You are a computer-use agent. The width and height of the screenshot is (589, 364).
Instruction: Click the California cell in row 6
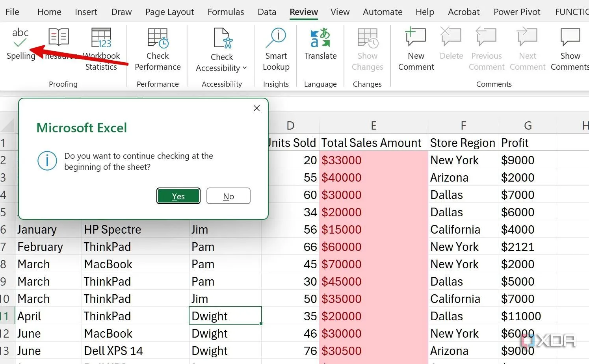tap(455, 230)
